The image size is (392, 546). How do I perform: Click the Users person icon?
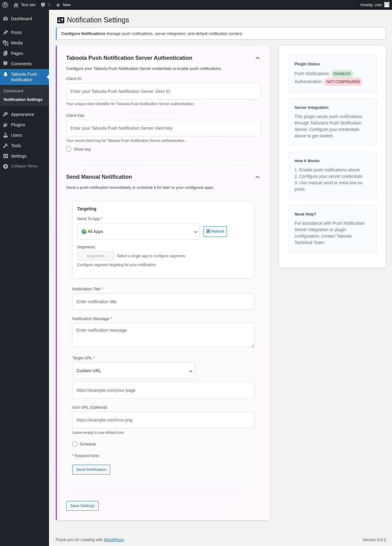pyautogui.click(x=6, y=135)
